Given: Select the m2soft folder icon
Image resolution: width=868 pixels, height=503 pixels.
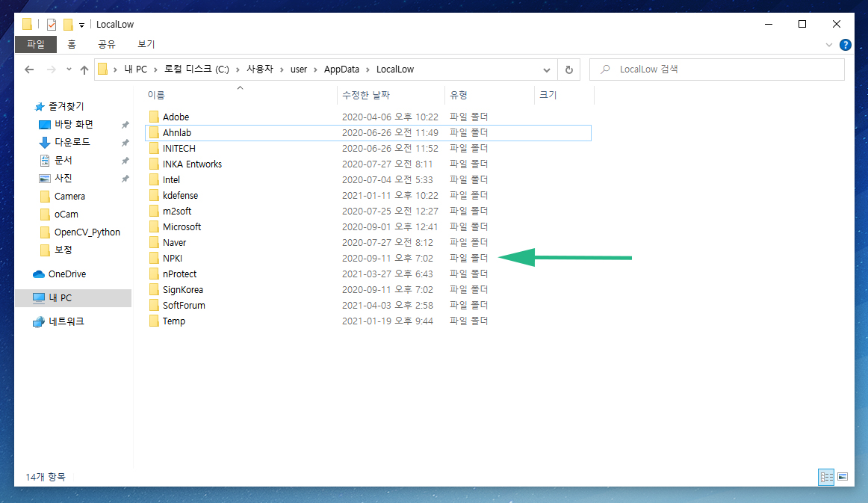Looking at the screenshot, I should pyautogui.click(x=154, y=211).
